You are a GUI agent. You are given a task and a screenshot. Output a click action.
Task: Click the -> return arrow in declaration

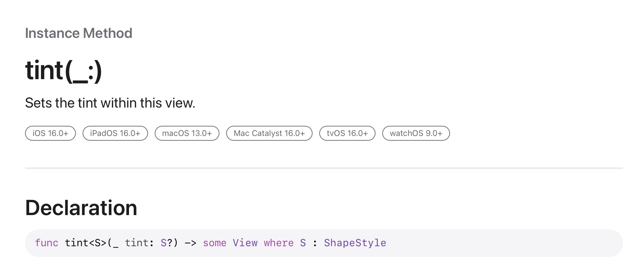tap(190, 243)
